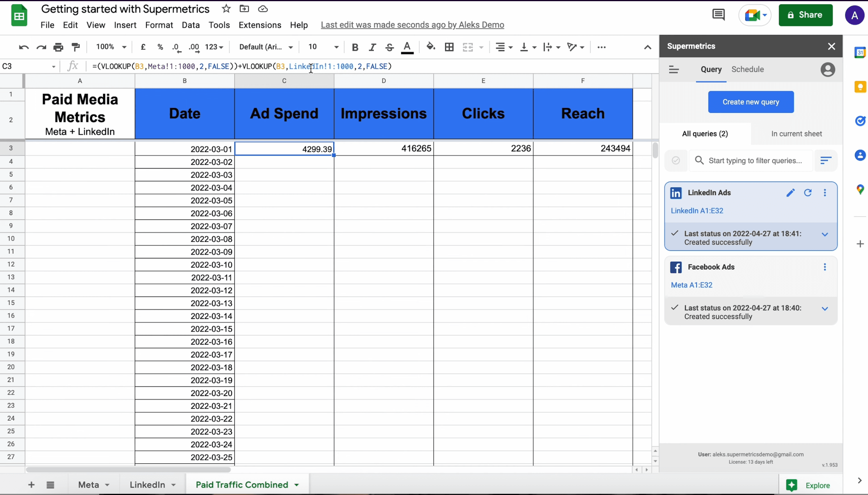Open LinkedIn Ads query more options
Image resolution: width=868 pixels, height=495 pixels.
[x=825, y=193]
